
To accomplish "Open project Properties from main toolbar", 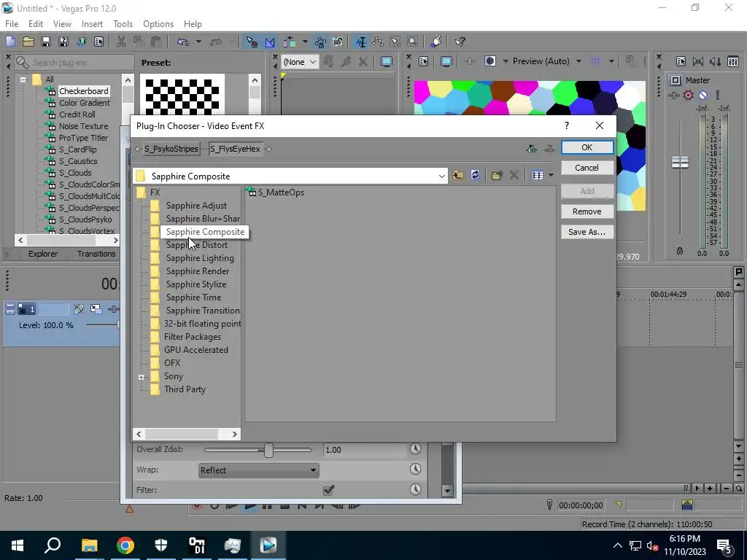I will [x=98, y=42].
